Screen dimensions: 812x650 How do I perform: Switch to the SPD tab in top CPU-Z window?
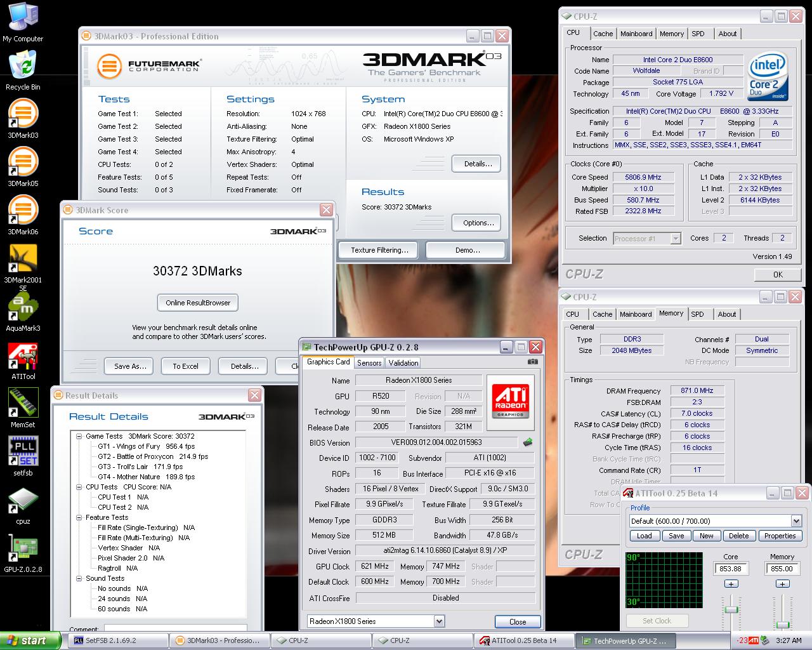(698, 34)
